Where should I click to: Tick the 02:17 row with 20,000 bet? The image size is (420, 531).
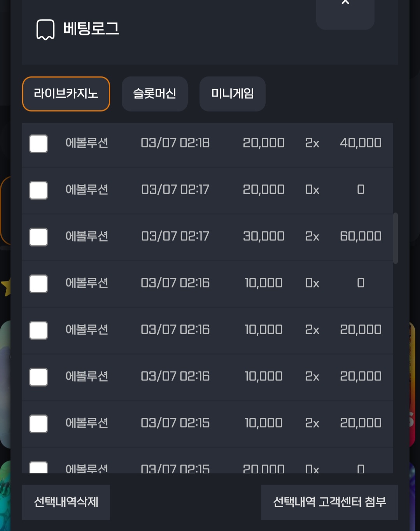pos(38,190)
